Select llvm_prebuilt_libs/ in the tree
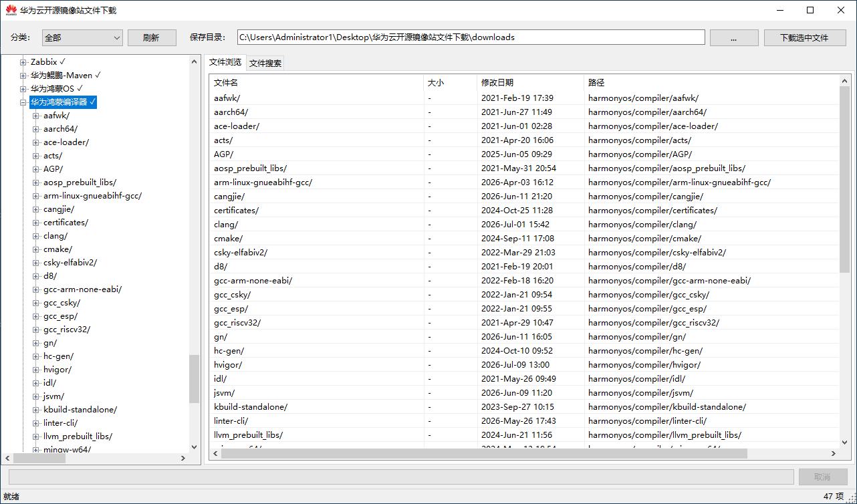Viewport: 857px width, 504px height. coord(78,436)
